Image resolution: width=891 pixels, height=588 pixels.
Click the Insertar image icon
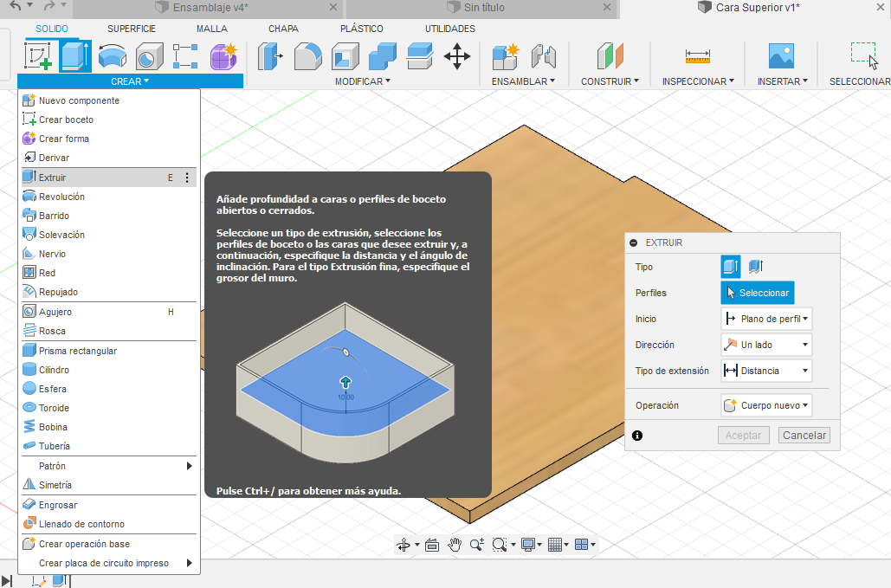(781, 56)
